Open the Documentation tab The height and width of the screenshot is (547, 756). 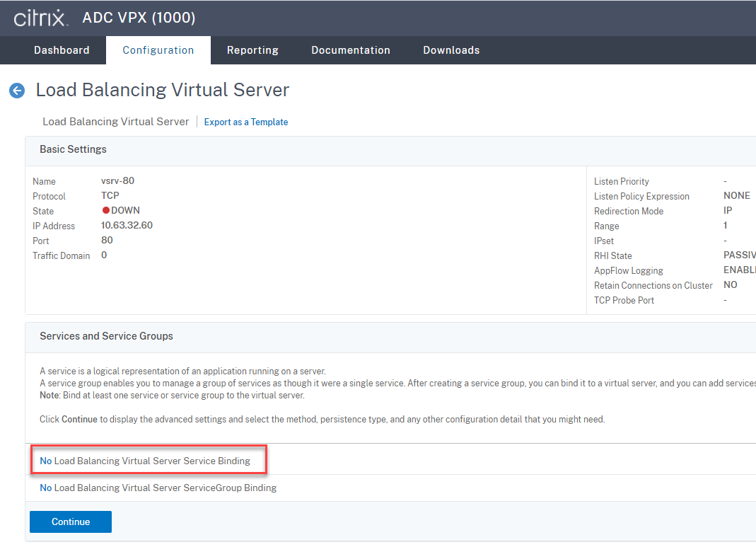351,50
